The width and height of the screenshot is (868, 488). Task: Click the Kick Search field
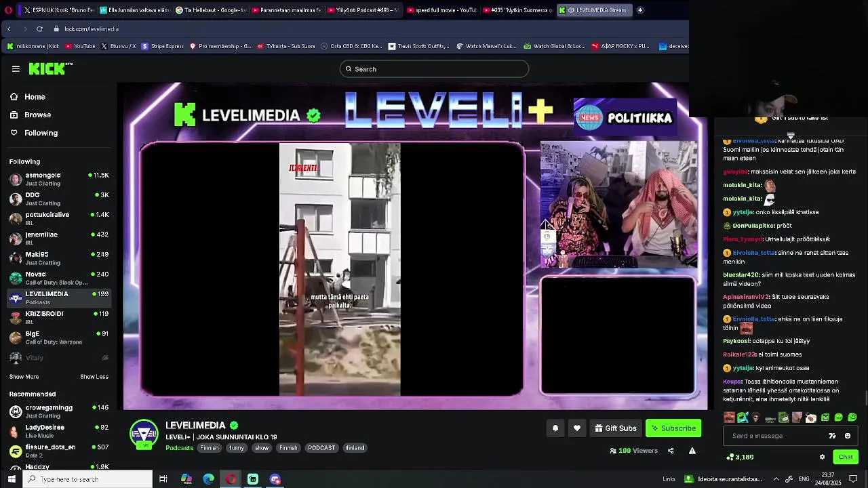[434, 68]
